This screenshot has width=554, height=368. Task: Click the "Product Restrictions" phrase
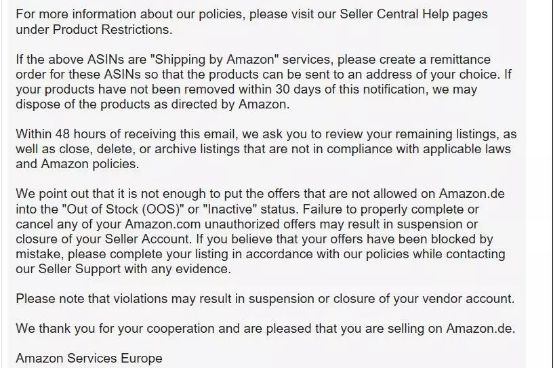[111, 29]
